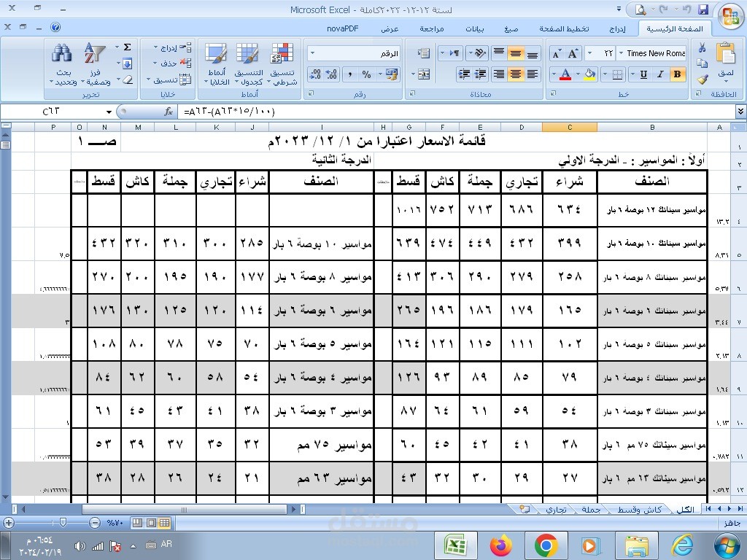Click inside the formula bar

click(x=457, y=112)
